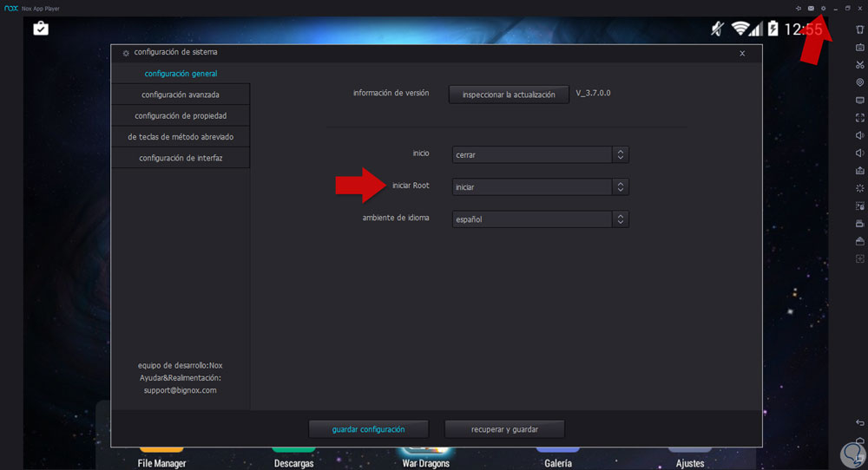Open the system settings gear in title bar
This screenshot has width=868, height=470.
click(x=823, y=9)
